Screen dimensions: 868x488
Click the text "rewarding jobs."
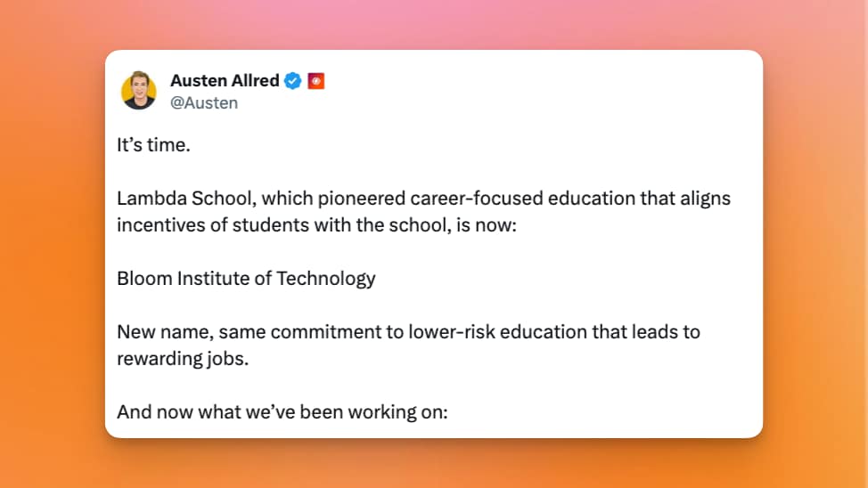[x=181, y=358]
